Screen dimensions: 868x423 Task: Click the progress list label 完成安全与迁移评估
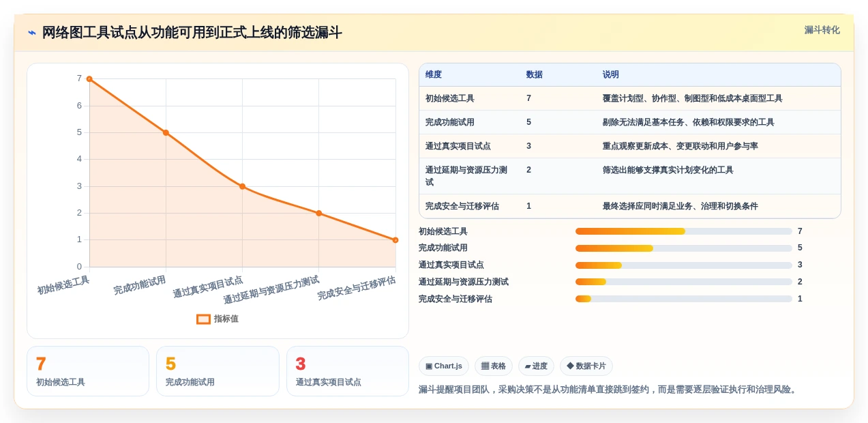[x=455, y=299]
